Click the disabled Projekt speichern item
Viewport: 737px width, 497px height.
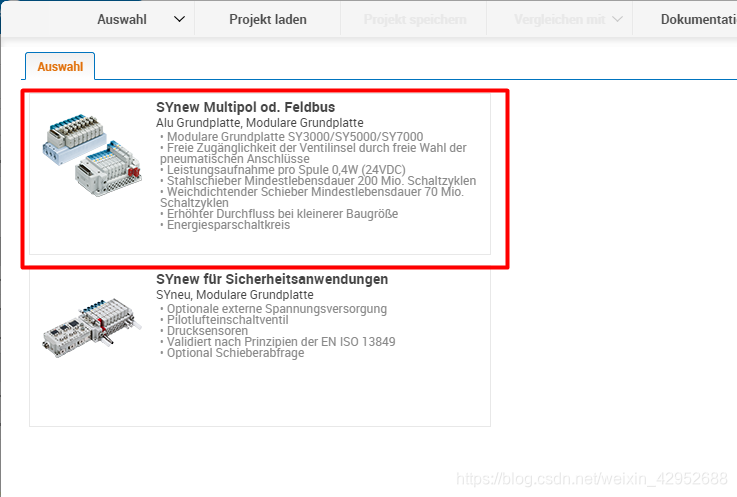click(x=415, y=19)
